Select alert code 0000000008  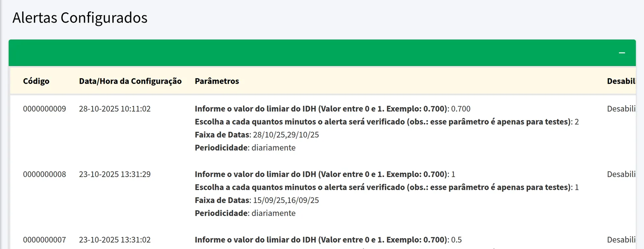tap(44, 174)
